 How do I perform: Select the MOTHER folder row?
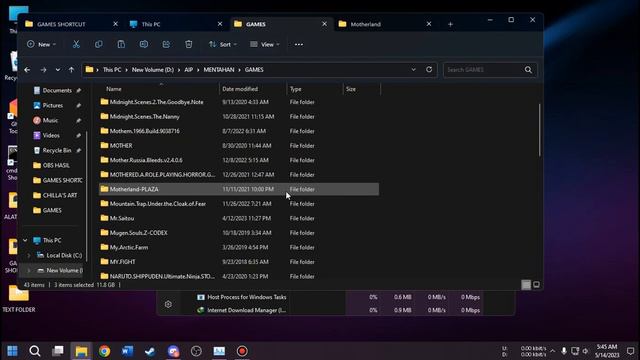pos(239,146)
